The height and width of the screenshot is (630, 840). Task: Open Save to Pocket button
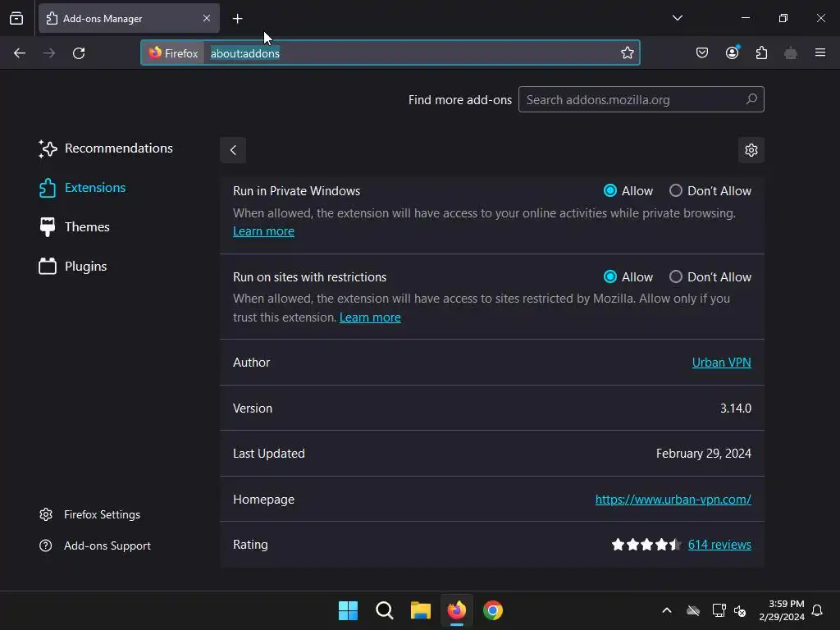click(702, 52)
